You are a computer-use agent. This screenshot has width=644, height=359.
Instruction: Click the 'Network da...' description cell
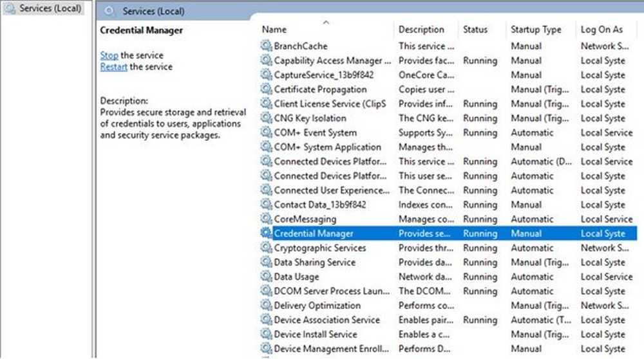[x=424, y=277]
